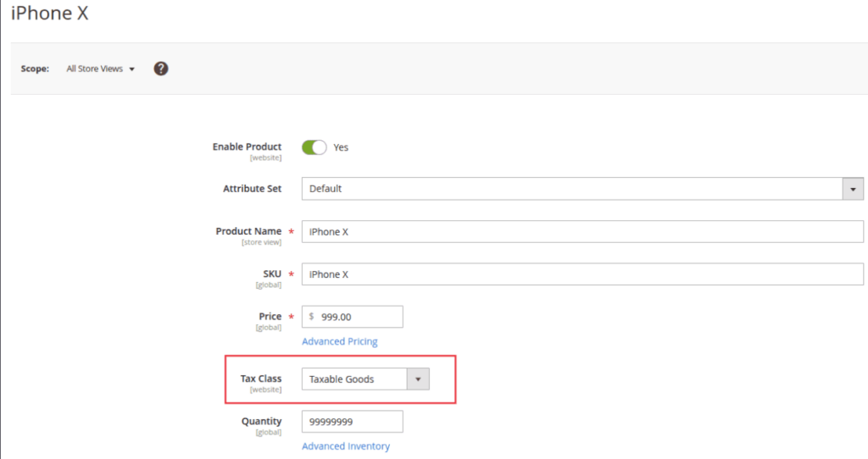The width and height of the screenshot is (868, 459).
Task: Click the Attribute Set label
Action: coord(253,189)
